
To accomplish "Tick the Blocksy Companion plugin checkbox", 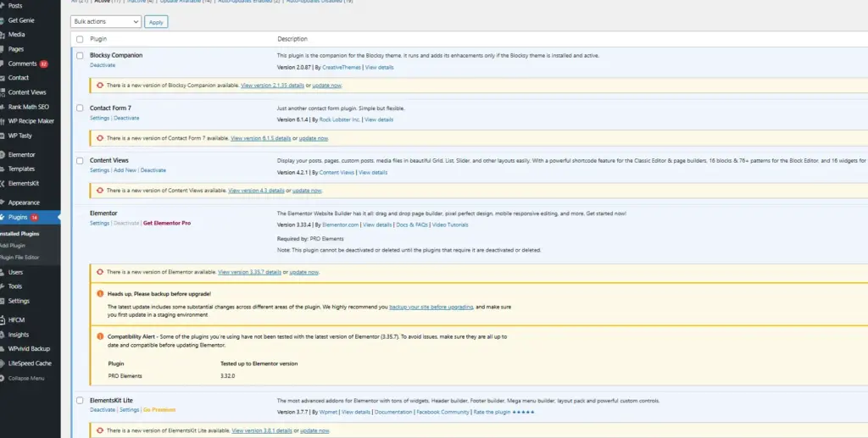I will [80, 56].
